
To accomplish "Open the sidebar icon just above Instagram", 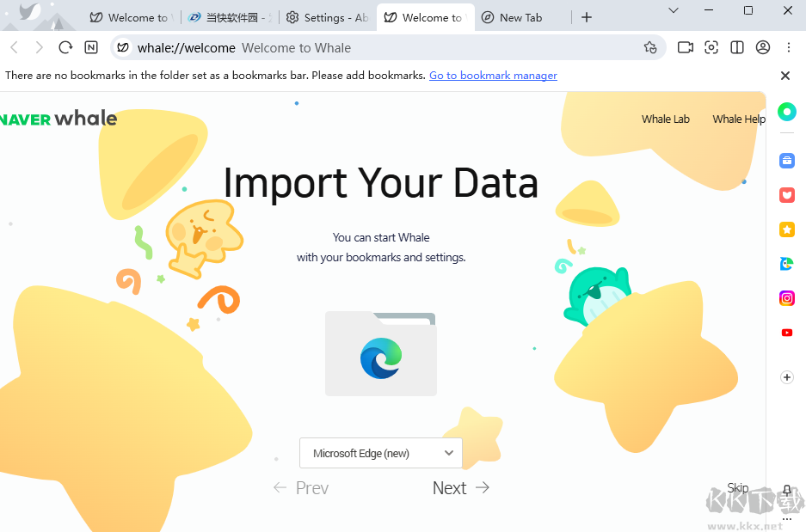I will click(787, 264).
